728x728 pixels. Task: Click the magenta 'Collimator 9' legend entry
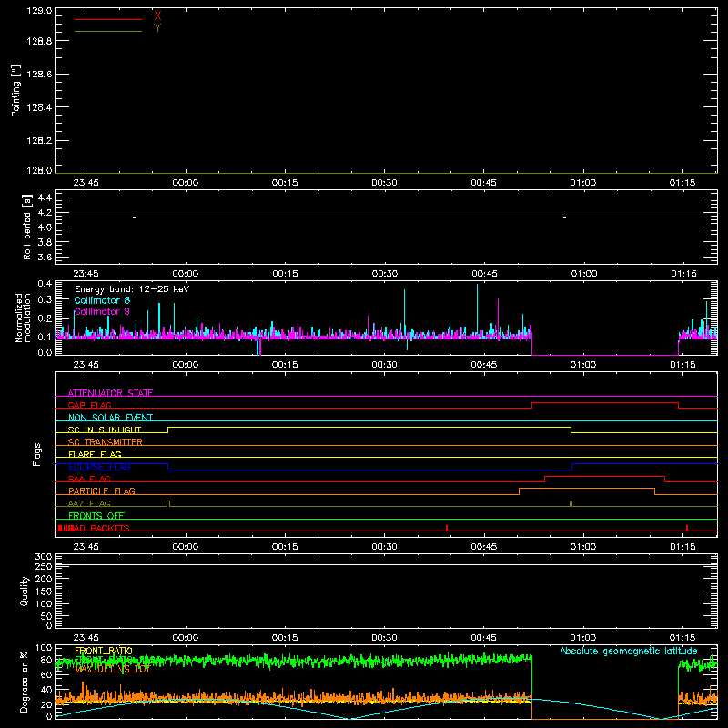pos(102,311)
